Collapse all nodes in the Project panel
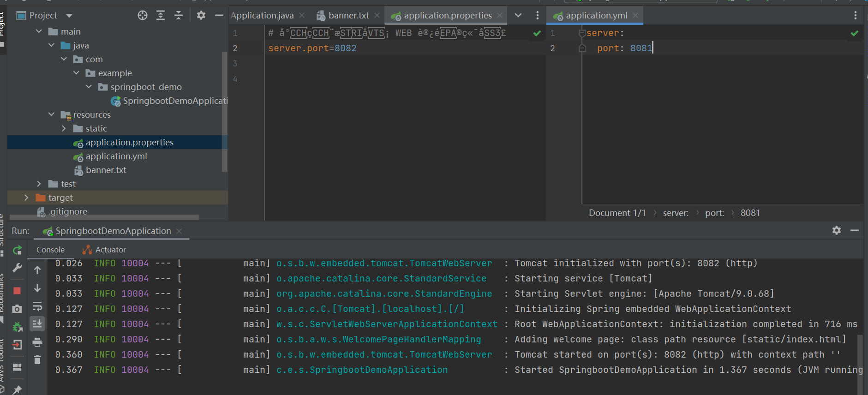Viewport: 868px width, 395px height. 179,15
